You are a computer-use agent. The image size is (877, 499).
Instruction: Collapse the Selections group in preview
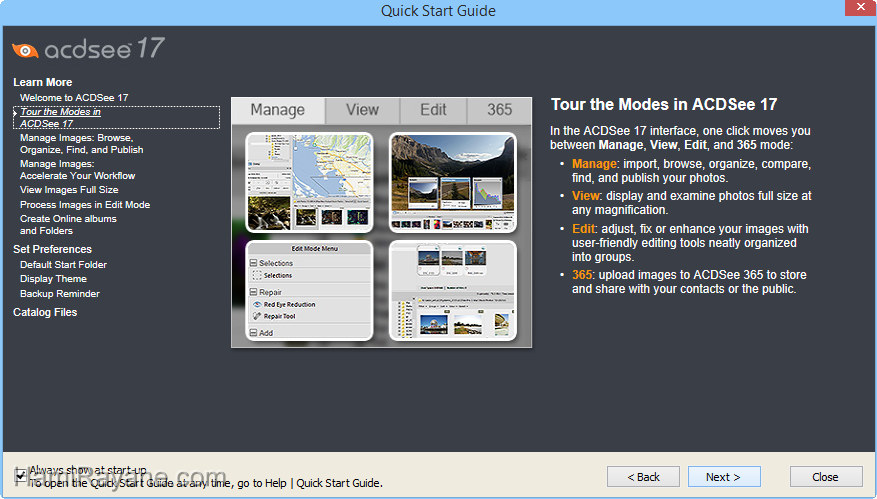(253, 263)
